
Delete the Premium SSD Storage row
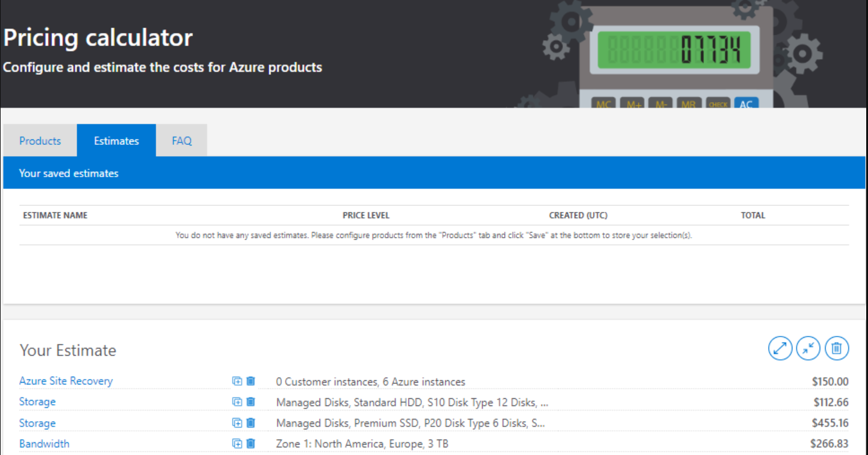click(x=251, y=423)
